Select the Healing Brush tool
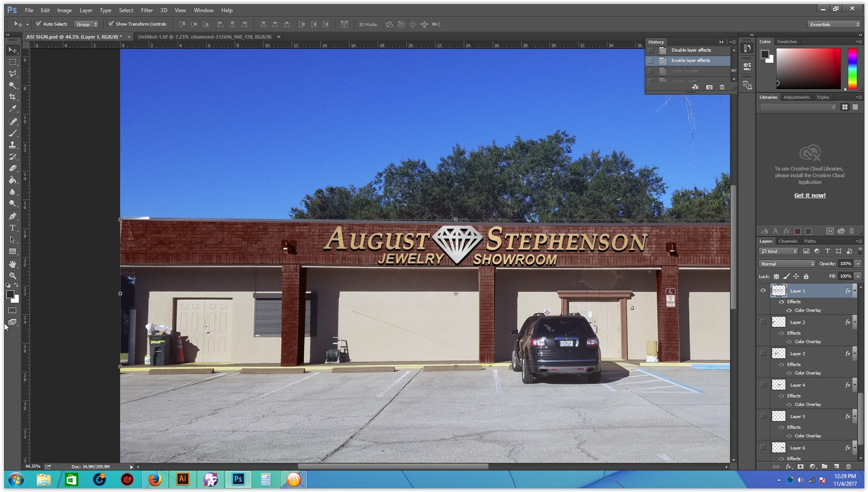Screen dimensions: 868x492 click(x=13, y=122)
